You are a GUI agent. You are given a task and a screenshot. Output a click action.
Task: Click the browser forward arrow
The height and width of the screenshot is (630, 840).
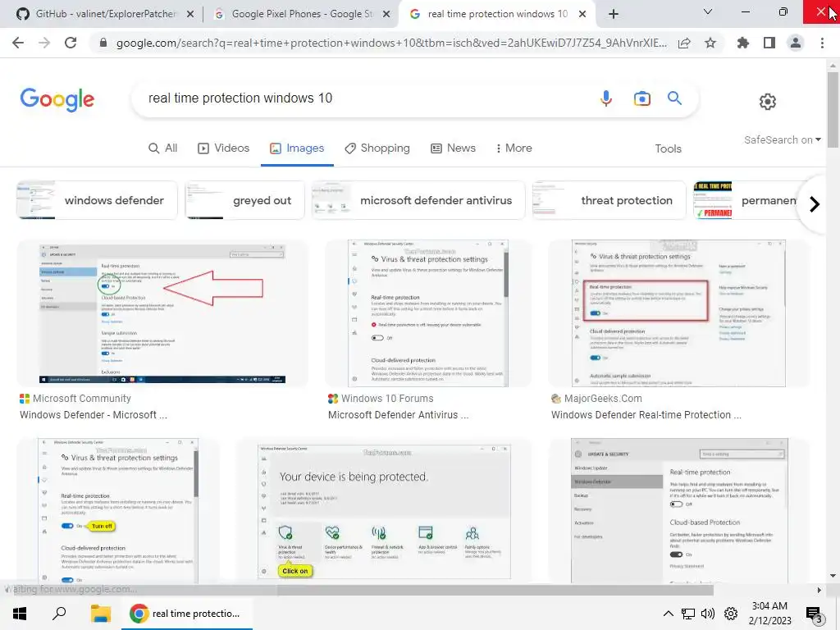(44, 43)
